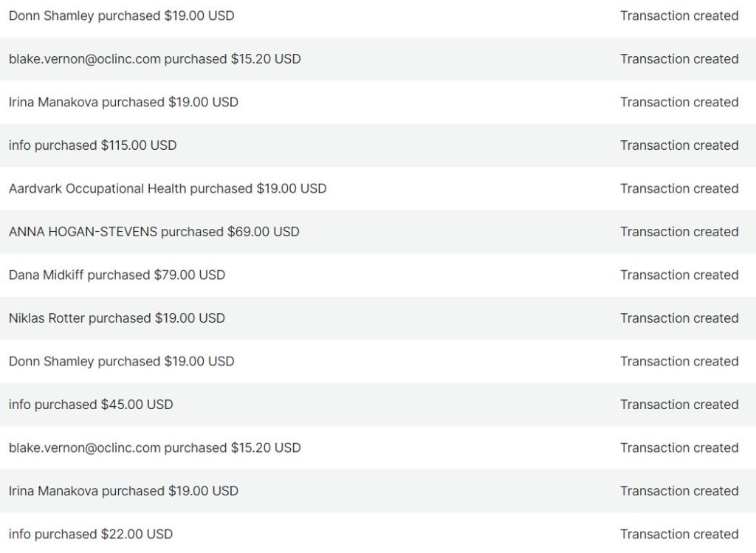Click the info purchased $115.00 USD entry
The width and height of the screenshot is (756, 553).
pos(92,145)
